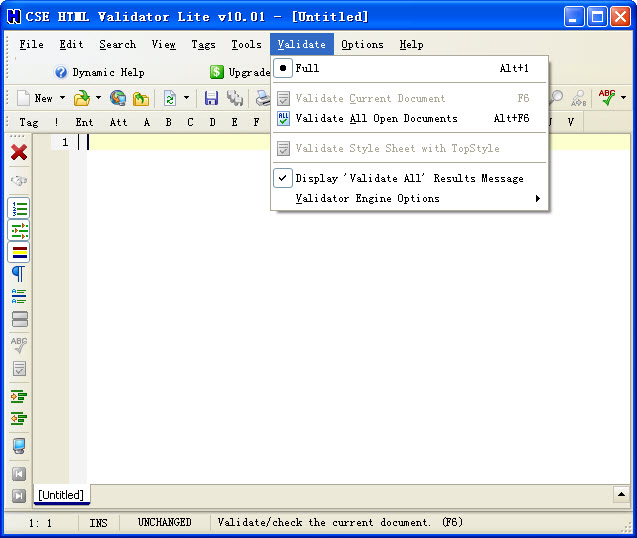Click the INS status bar indicator
Image resolution: width=637 pixels, height=538 pixels.
[x=99, y=523]
